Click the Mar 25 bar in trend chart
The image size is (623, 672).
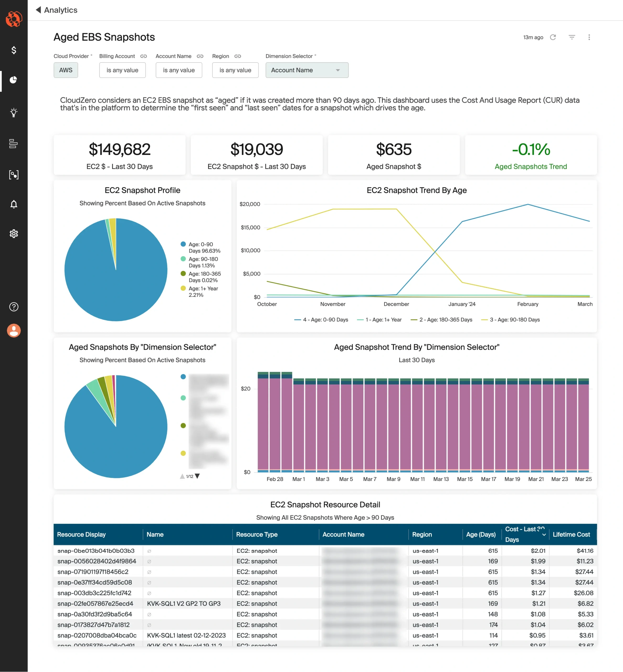(x=584, y=425)
